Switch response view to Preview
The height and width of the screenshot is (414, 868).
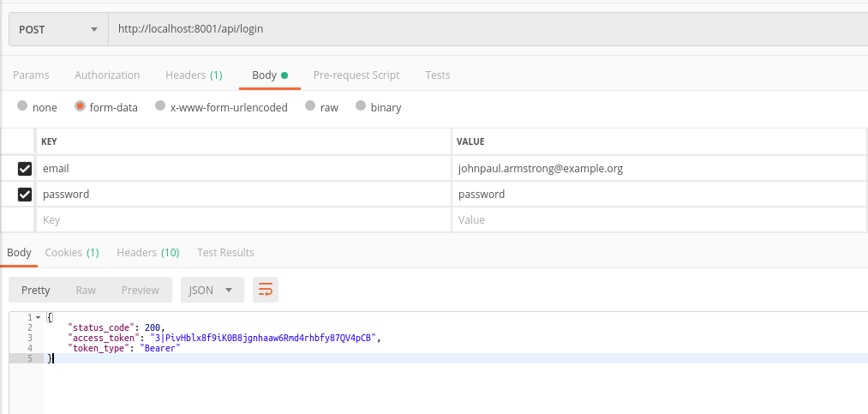click(x=140, y=290)
